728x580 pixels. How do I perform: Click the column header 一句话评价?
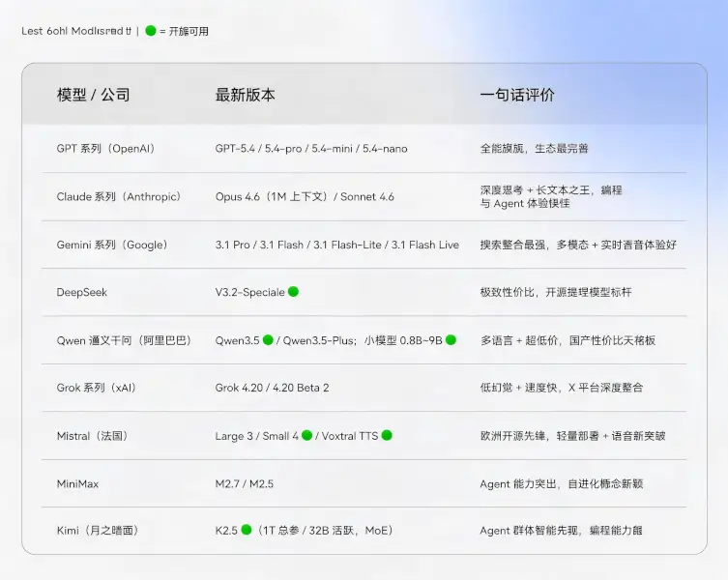coord(517,95)
